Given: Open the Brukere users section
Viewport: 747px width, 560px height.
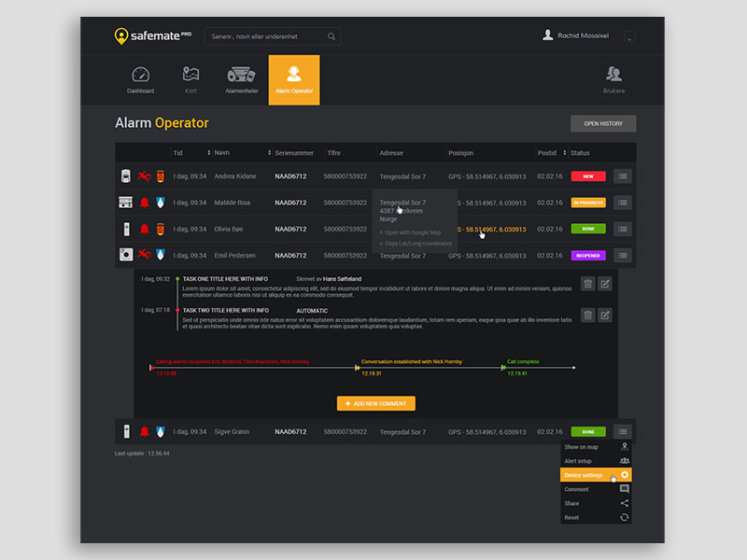Looking at the screenshot, I should (x=614, y=80).
